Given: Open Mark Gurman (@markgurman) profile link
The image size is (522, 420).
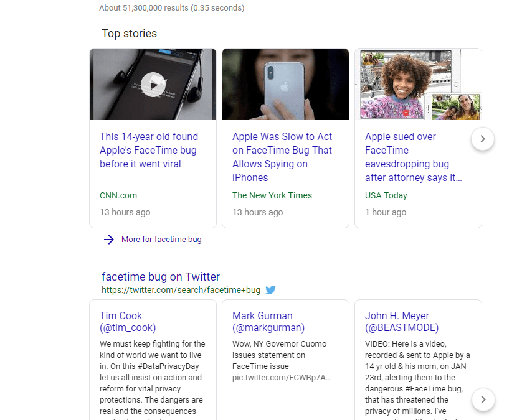Looking at the screenshot, I should tap(268, 322).
